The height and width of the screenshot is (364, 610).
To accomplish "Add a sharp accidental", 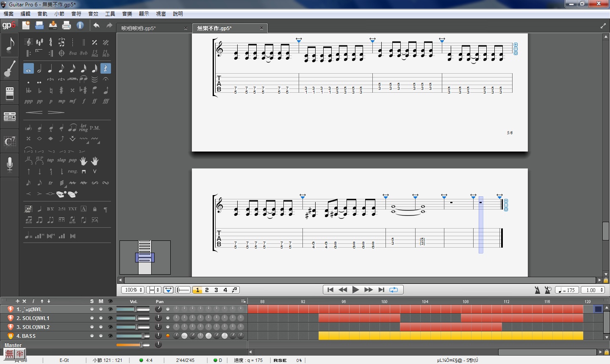I will pyautogui.click(x=61, y=90).
